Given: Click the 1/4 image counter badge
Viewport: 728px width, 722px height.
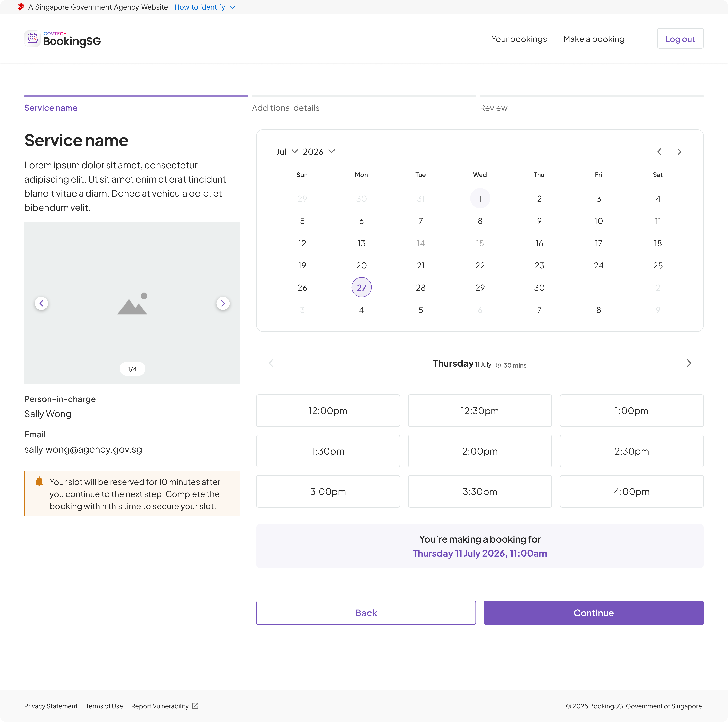Looking at the screenshot, I should (132, 369).
